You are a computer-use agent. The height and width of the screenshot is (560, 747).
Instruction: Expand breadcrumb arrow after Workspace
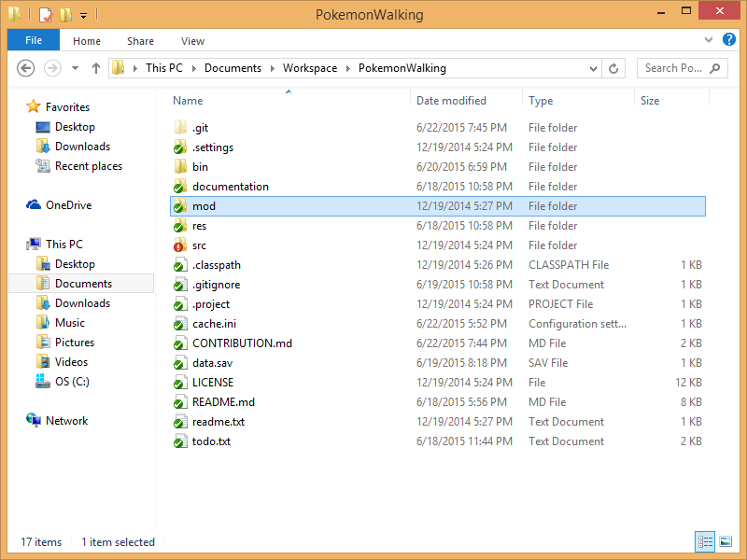point(348,68)
